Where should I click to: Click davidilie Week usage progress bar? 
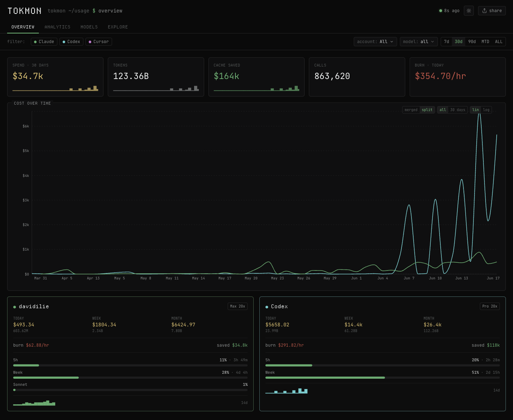click(130, 378)
